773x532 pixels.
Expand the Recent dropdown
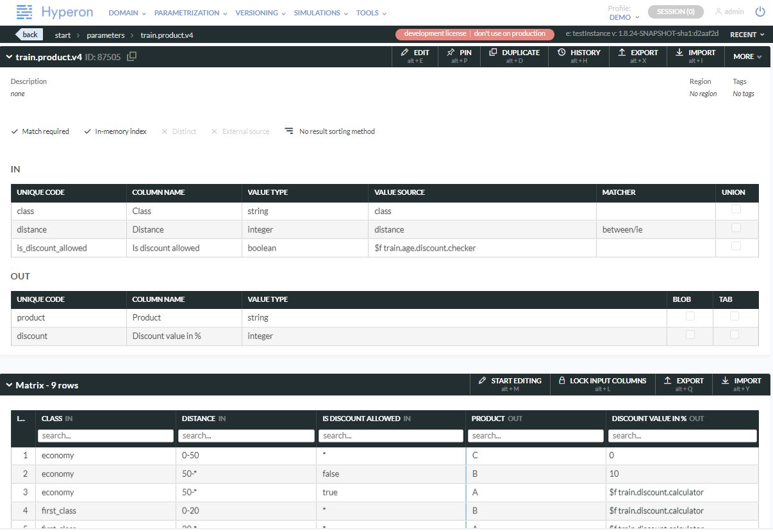coord(747,35)
